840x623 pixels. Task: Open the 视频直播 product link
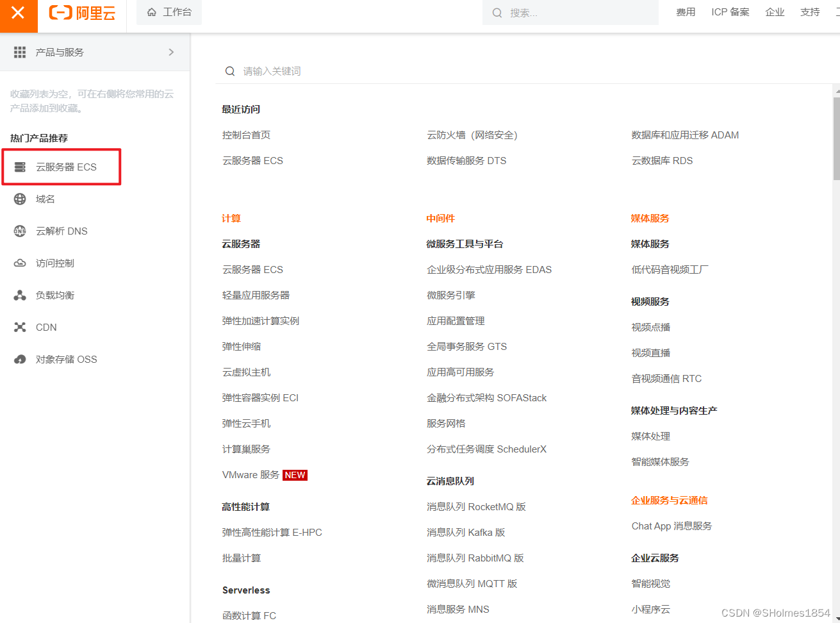650,353
